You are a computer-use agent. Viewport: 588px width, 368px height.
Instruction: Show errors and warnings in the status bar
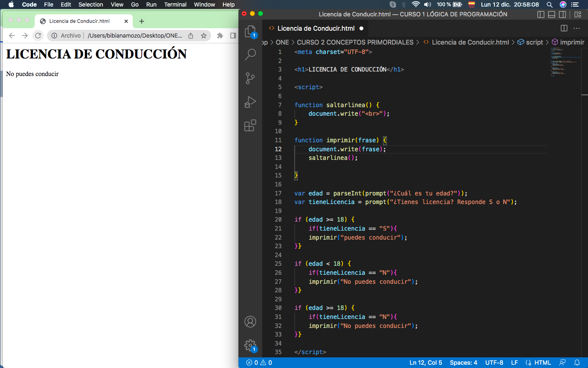pos(259,363)
